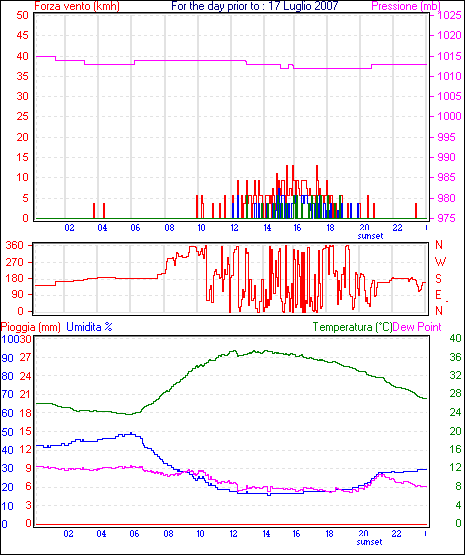466x556 pixels.
Task: Click the 'Temperatura (°C)' legend label
Action: pos(352,327)
